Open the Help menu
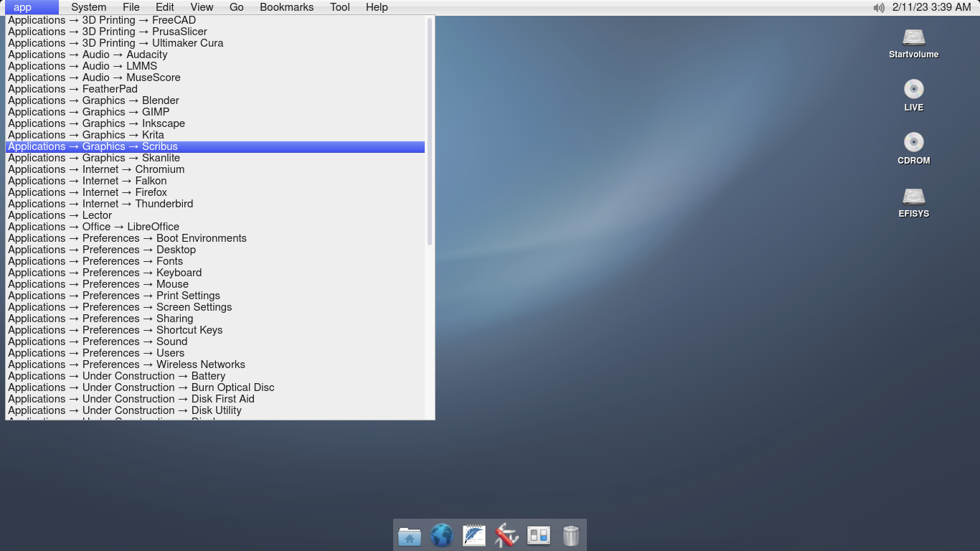The image size is (980, 551). pos(377,7)
